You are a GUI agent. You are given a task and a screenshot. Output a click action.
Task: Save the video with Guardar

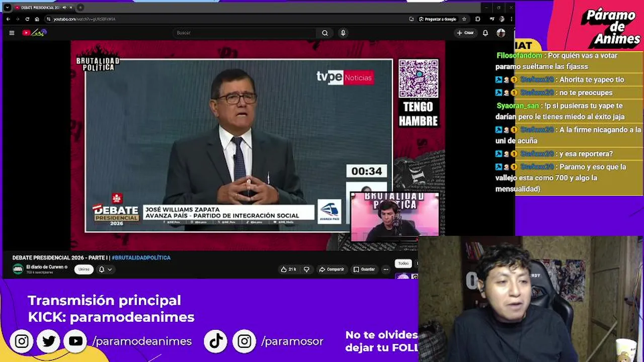tap(364, 269)
